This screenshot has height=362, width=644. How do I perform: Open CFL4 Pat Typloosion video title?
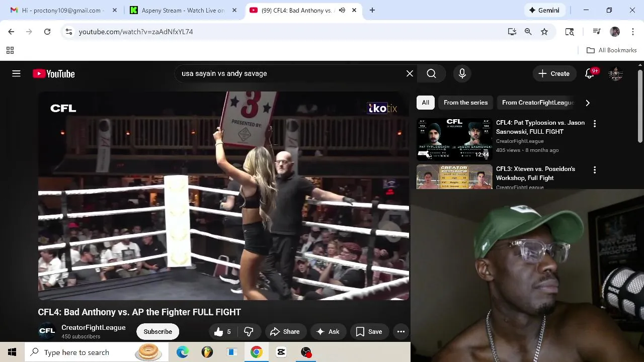[x=540, y=127]
